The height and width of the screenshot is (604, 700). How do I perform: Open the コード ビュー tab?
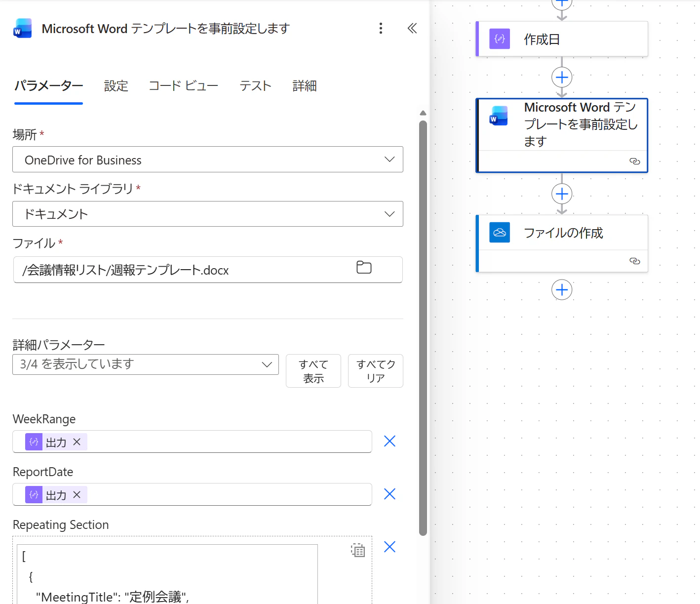pyautogui.click(x=184, y=86)
